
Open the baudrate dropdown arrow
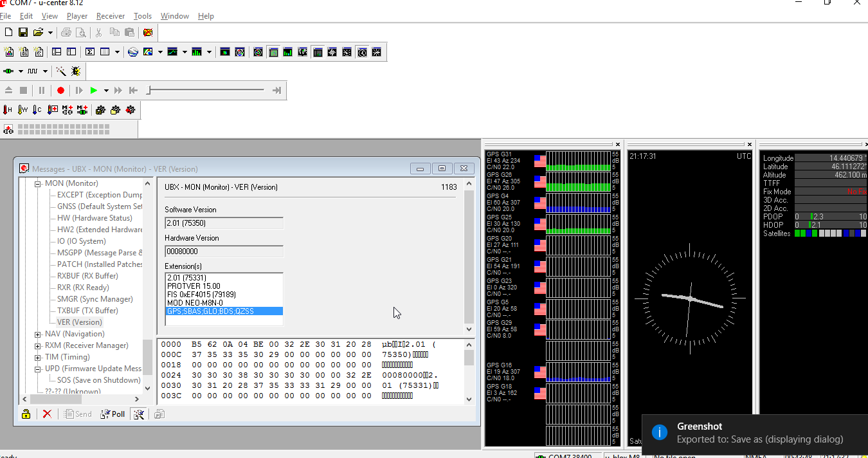click(x=44, y=71)
